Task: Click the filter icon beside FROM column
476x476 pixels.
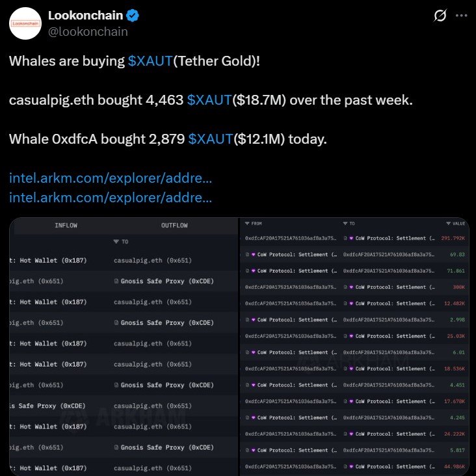Action: pyautogui.click(x=247, y=224)
